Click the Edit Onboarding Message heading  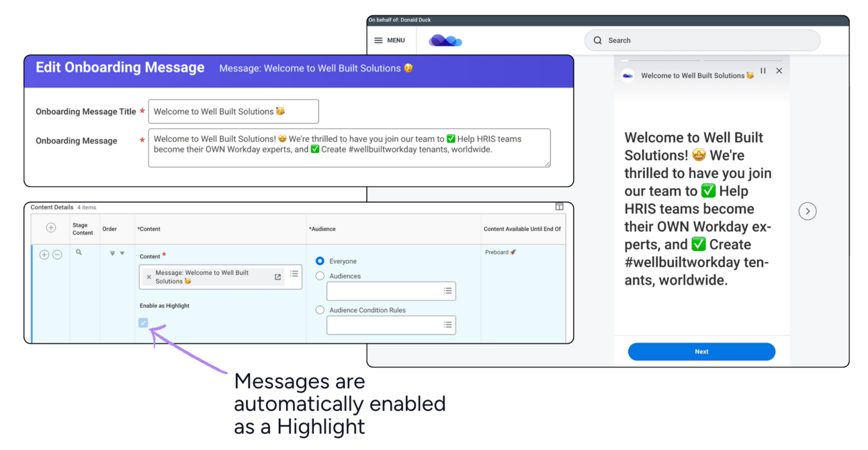click(120, 68)
